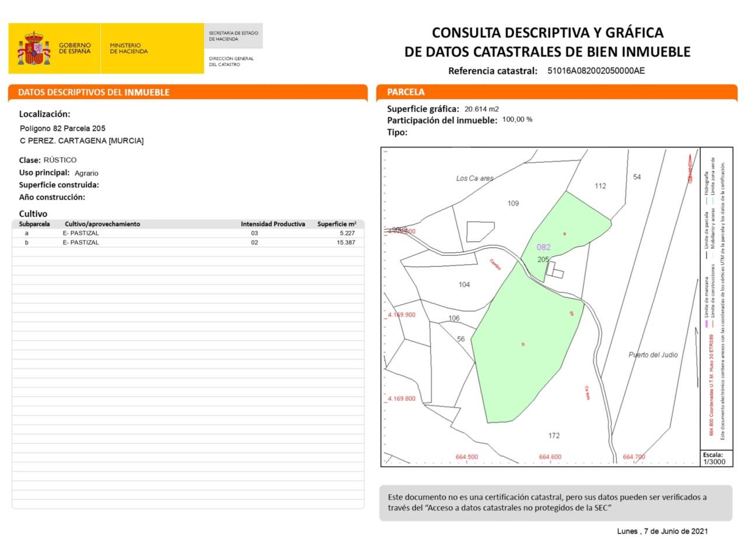This screenshot has height=560, width=747.
Task: Select the GOBIERNO DE ESPAÑA text
Action: tap(75, 48)
